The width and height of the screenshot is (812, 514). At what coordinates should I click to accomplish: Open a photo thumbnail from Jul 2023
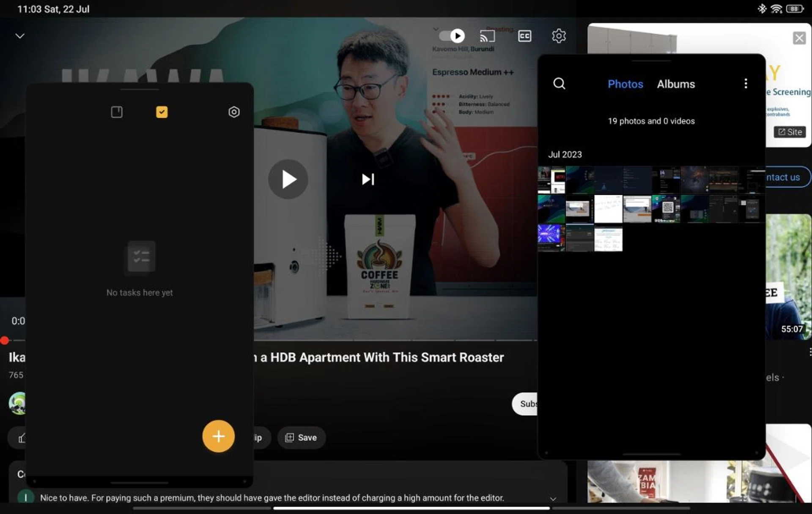pos(551,179)
